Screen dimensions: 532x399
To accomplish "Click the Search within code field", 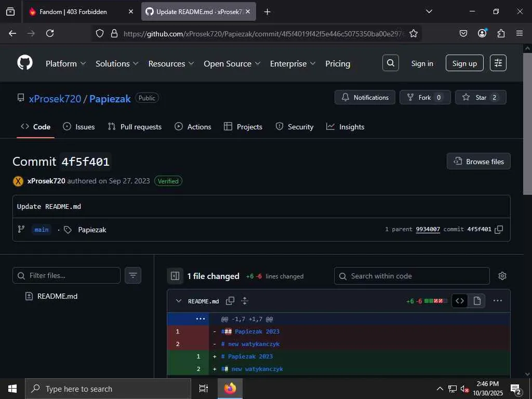I will (x=412, y=276).
